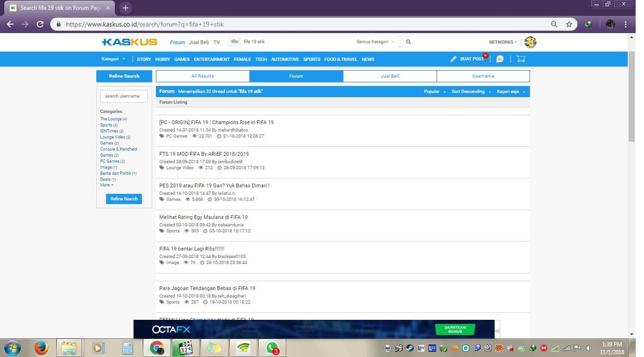Toggle the search mode switch beside query

pyautogui.click(x=234, y=42)
